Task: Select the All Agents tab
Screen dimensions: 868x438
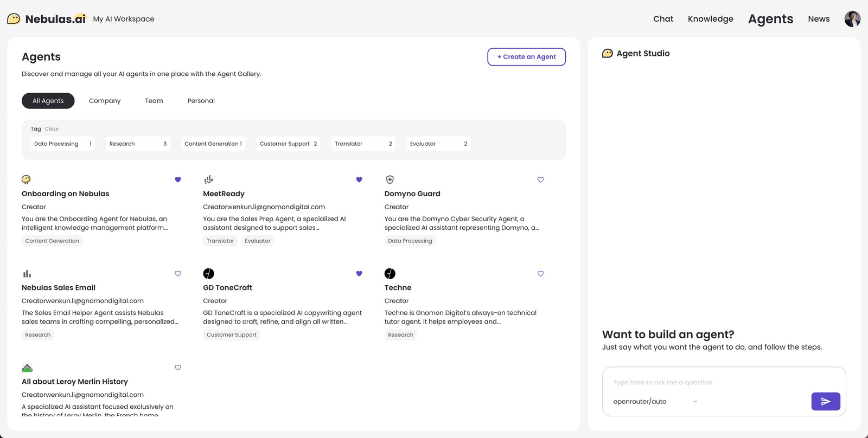Action: tap(48, 101)
